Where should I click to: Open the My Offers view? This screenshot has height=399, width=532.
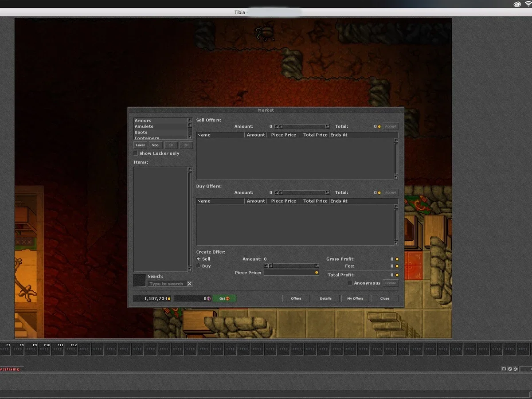[x=355, y=298]
